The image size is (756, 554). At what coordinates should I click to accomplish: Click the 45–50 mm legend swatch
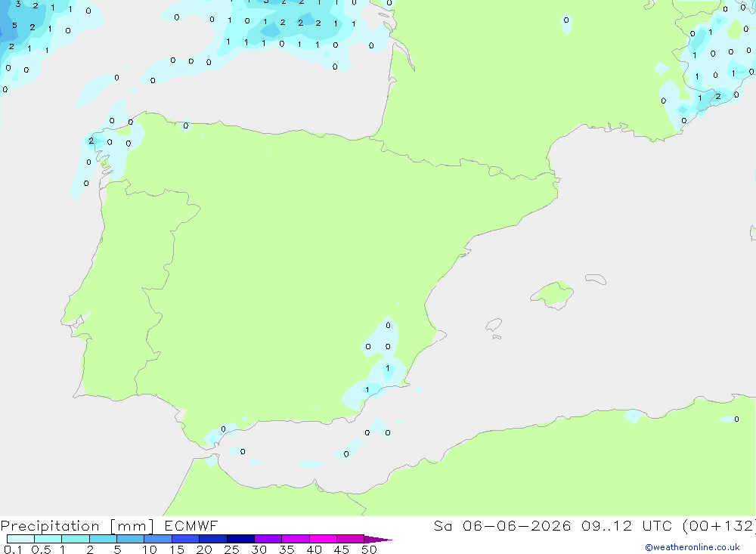point(350,539)
